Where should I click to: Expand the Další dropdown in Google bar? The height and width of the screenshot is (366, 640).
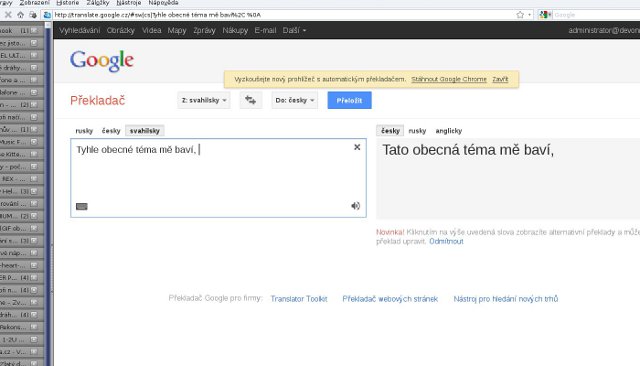coord(294,30)
